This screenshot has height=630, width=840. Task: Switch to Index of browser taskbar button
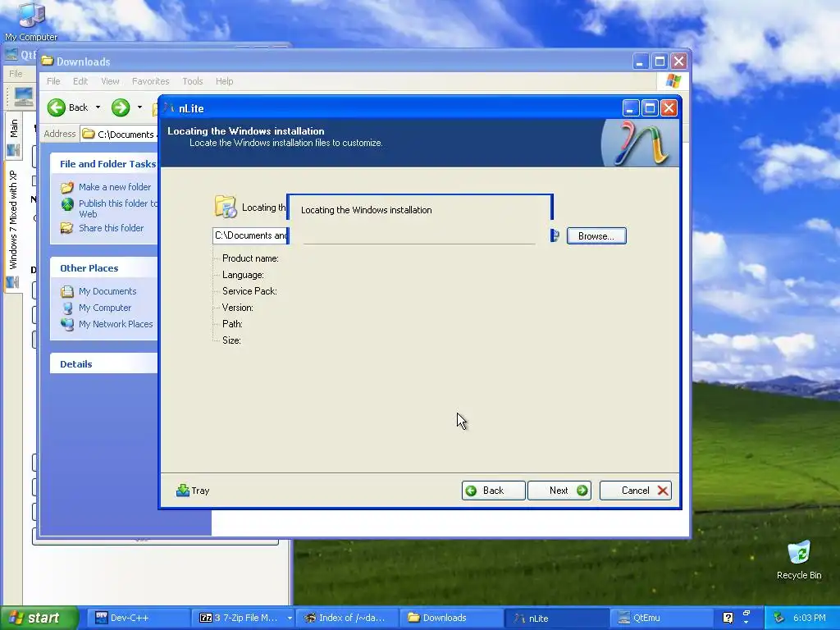[347, 618]
